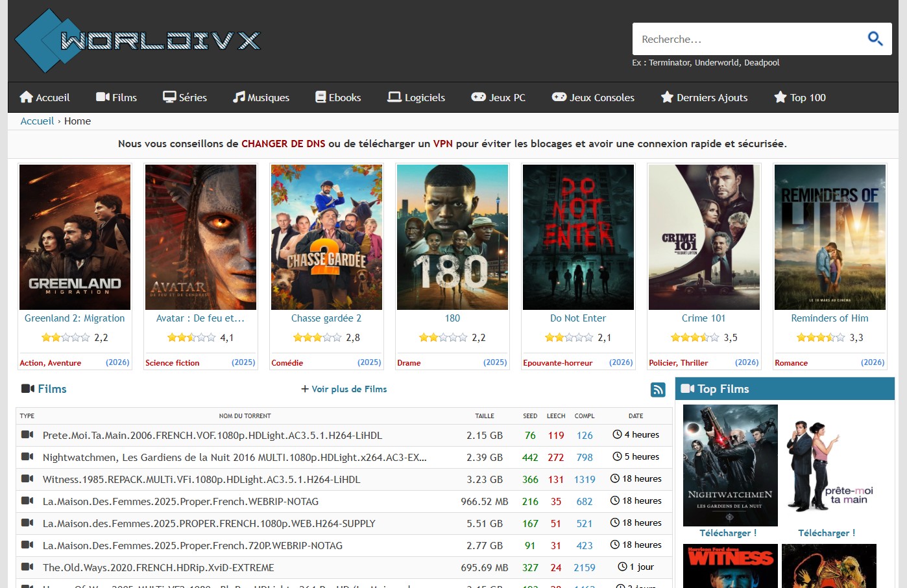907x588 pixels.
Task: Open the Jeux Consoles menu item
Action: click(x=594, y=97)
